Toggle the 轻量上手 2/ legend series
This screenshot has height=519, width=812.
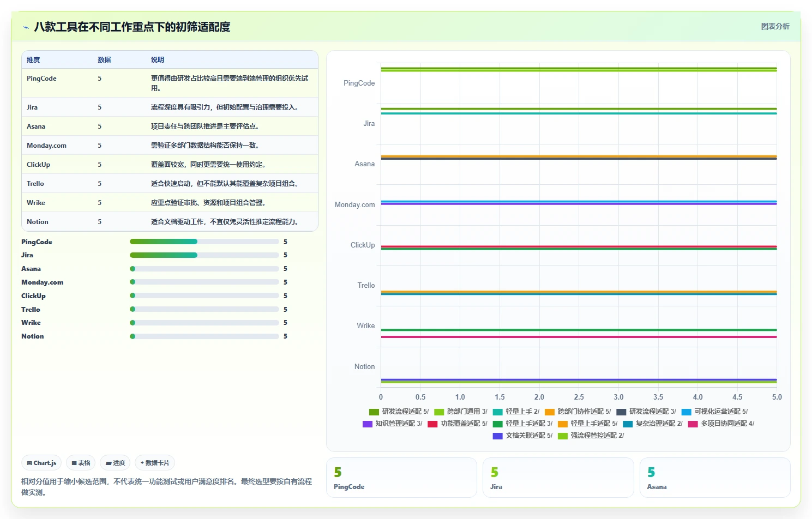coord(516,412)
